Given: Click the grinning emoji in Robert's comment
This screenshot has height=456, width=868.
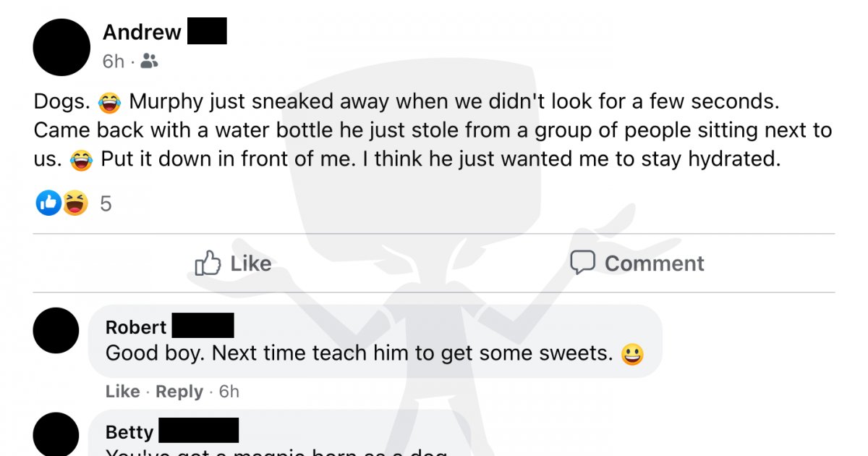Looking at the screenshot, I should click(632, 354).
